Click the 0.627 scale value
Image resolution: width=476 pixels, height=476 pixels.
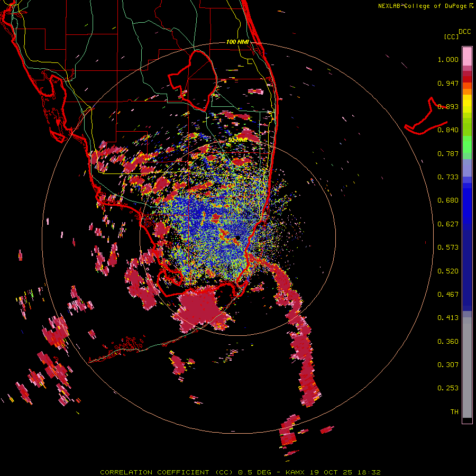pyautogui.click(x=448, y=224)
